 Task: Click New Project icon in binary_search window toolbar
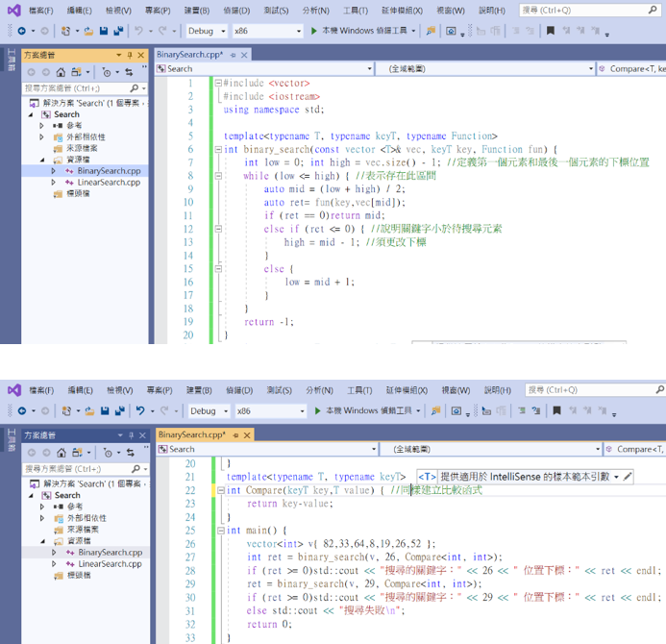pos(66,31)
